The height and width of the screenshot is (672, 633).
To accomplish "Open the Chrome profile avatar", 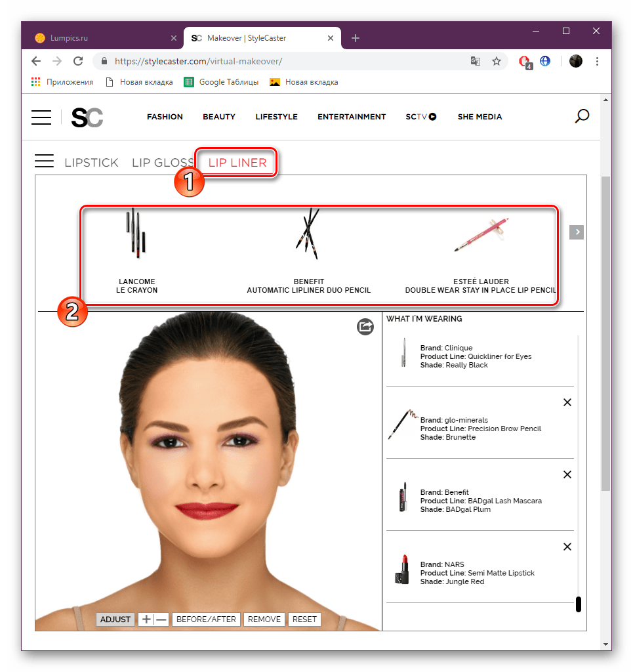I will (x=576, y=61).
